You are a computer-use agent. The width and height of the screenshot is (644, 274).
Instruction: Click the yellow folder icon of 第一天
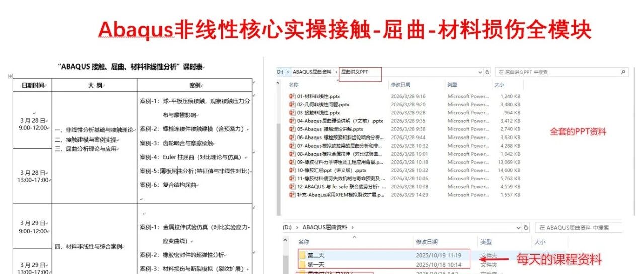[x=302, y=265]
